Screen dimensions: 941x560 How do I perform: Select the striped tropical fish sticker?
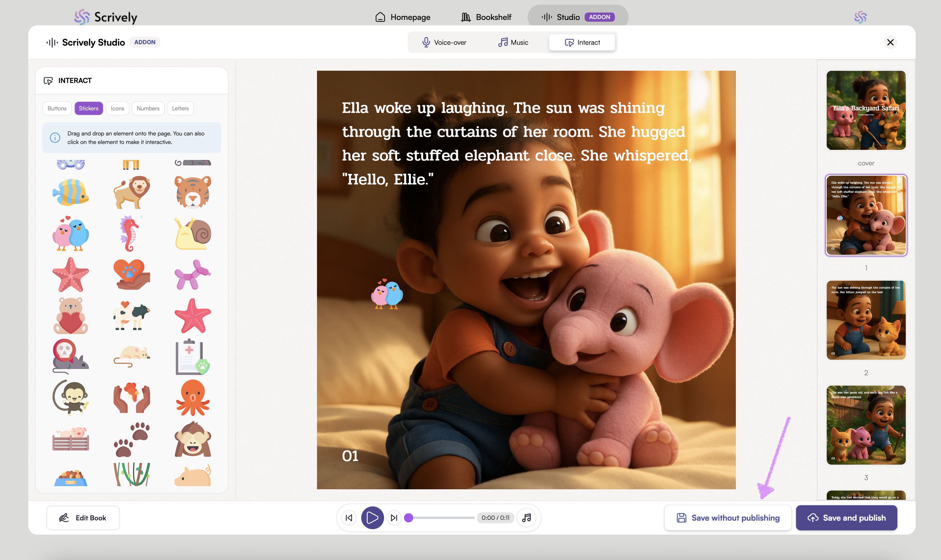pyautogui.click(x=70, y=192)
